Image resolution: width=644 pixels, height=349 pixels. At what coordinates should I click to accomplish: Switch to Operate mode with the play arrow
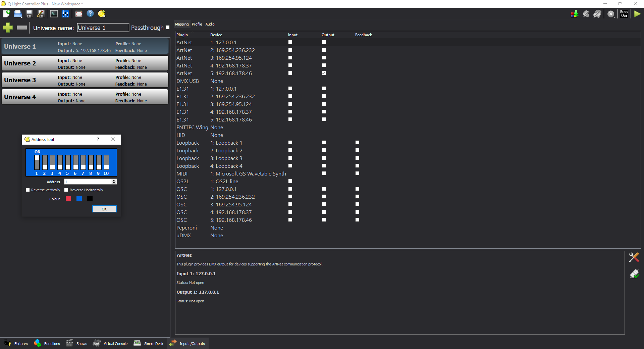pyautogui.click(x=638, y=14)
